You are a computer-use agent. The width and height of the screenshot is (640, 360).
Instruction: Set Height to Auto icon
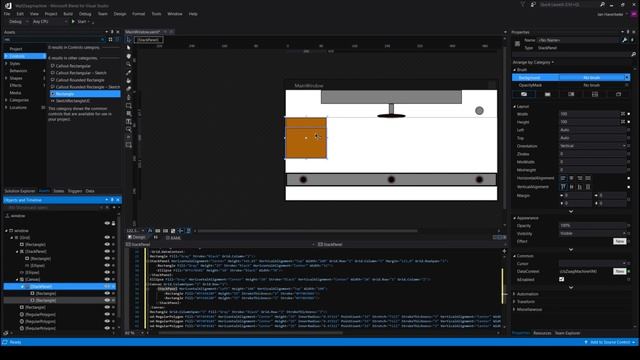click(623, 122)
